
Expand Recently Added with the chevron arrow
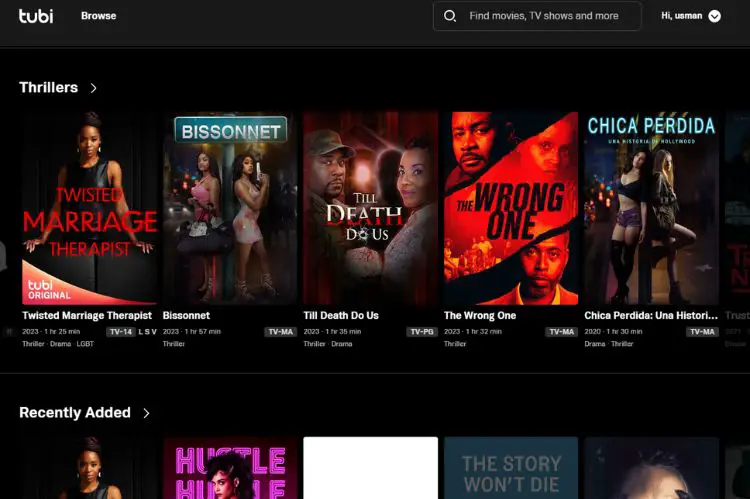[146, 413]
